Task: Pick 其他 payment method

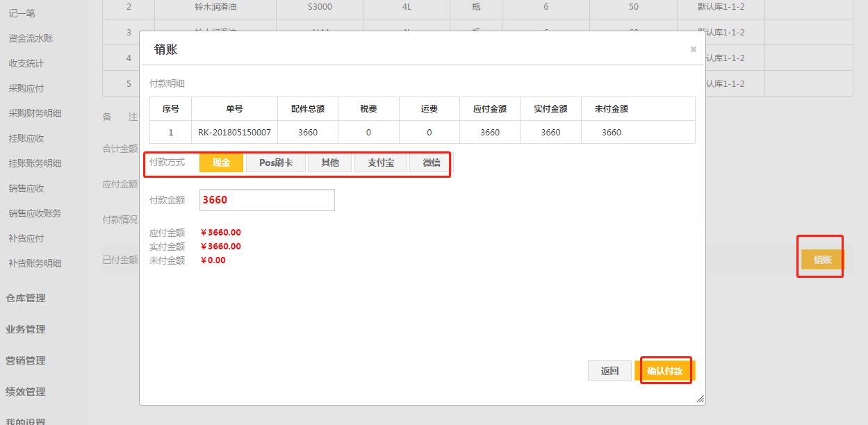Action: pos(329,162)
